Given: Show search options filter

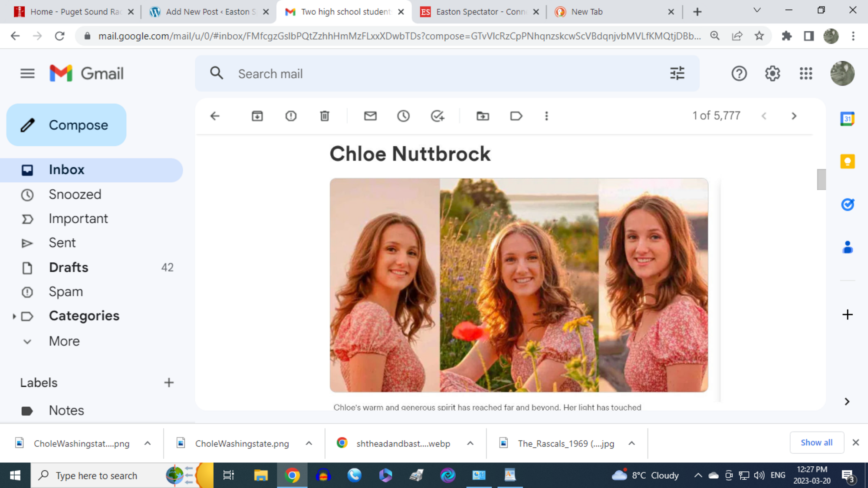Looking at the screenshot, I should click(677, 73).
